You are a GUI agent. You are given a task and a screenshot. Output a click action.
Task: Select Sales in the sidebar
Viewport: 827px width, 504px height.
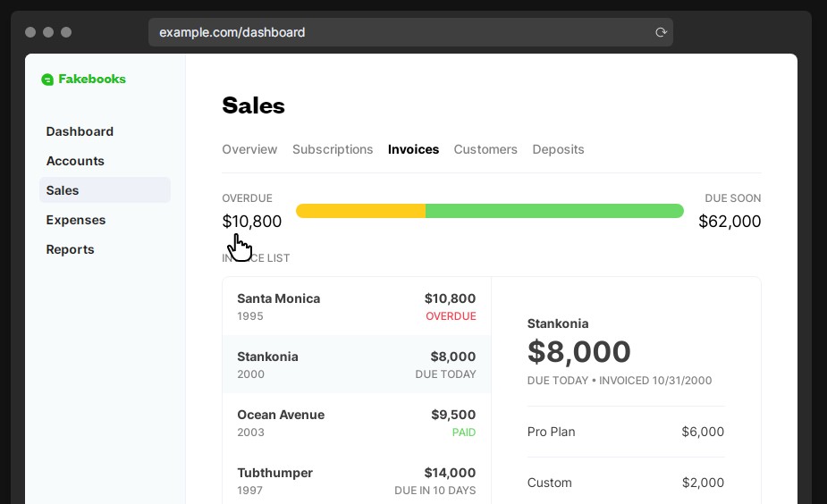105,190
